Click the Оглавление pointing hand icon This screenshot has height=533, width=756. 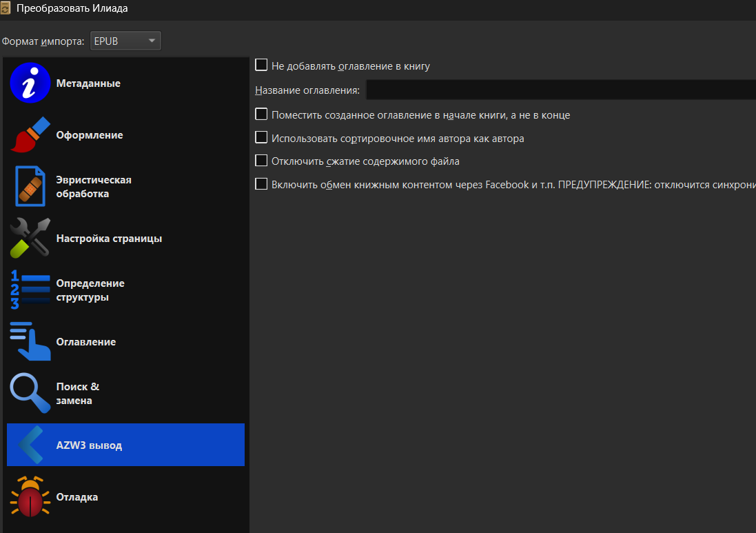[30, 342]
